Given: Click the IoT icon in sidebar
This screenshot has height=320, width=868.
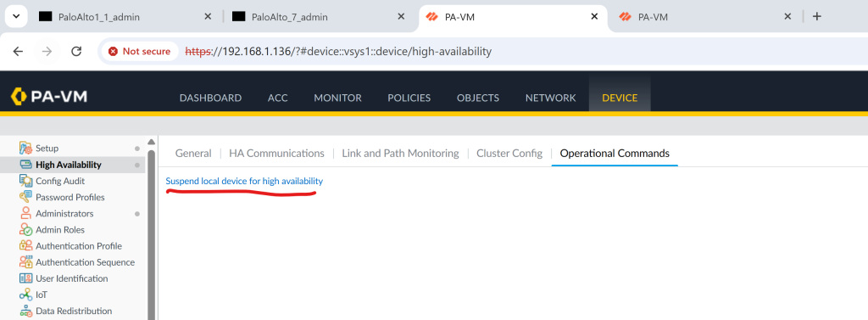Looking at the screenshot, I should coord(26,295).
